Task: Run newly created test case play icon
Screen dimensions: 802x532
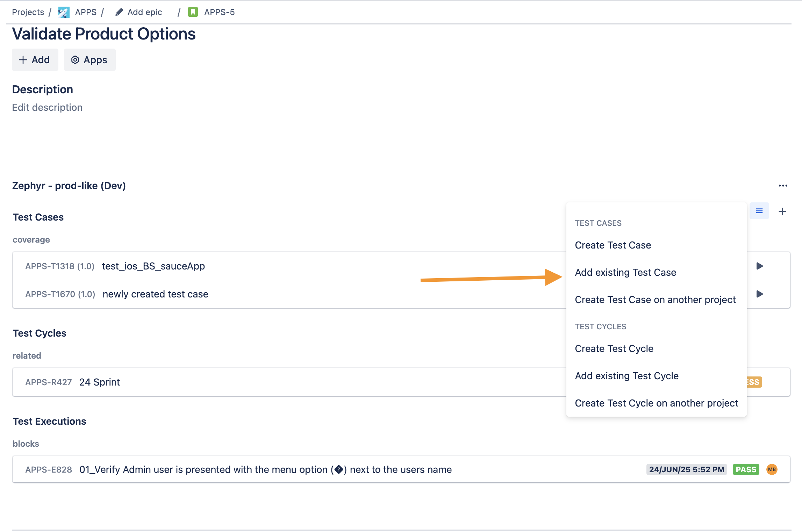Action: [x=760, y=294]
